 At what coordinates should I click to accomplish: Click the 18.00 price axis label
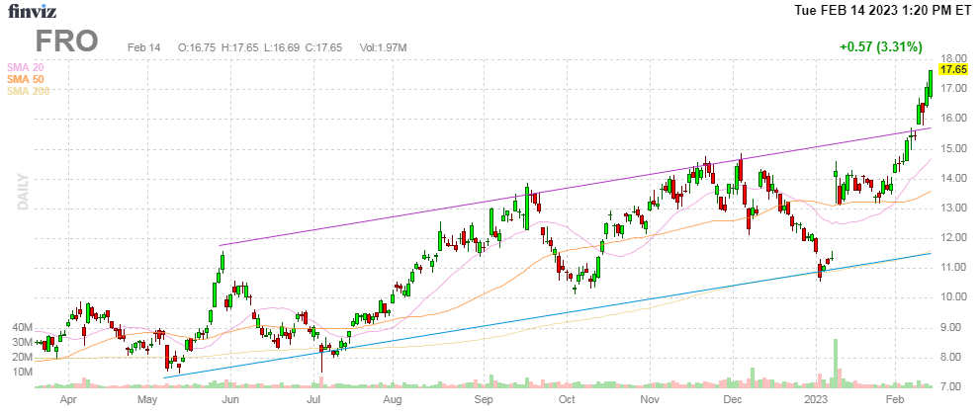(953, 59)
